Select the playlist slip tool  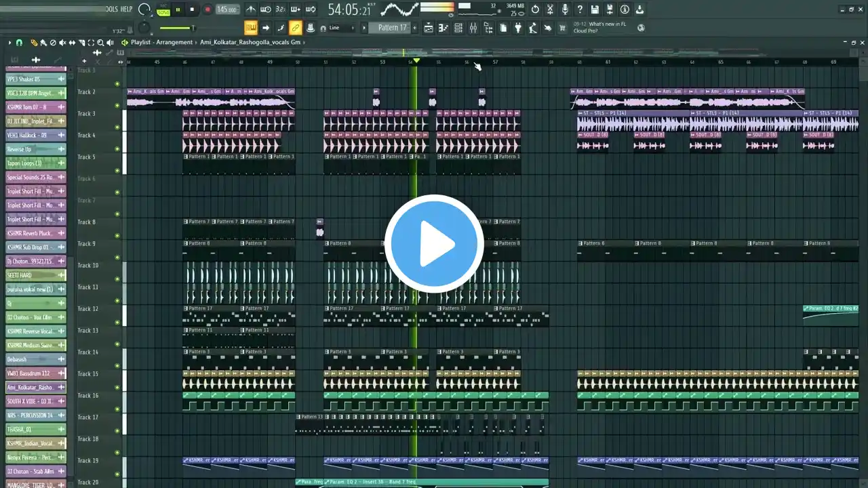(x=72, y=43)
